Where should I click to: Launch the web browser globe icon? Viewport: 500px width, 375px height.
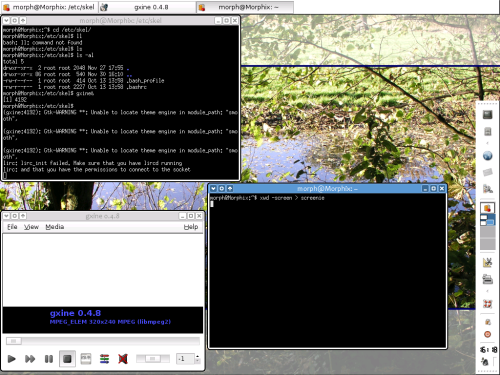tap(487, 156)
